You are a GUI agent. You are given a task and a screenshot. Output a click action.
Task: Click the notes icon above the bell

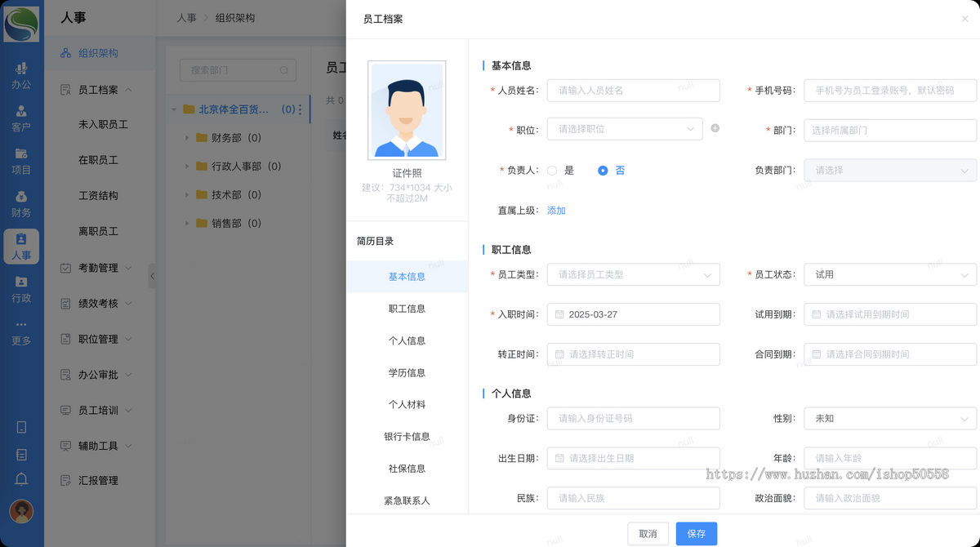click(21, 454)
